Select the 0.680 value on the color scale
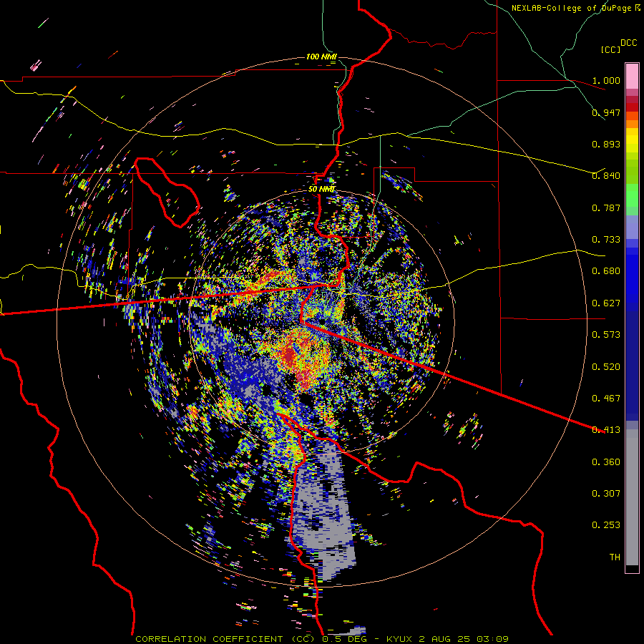The height and width of the screenshot is (644, 644). point(606,271)
